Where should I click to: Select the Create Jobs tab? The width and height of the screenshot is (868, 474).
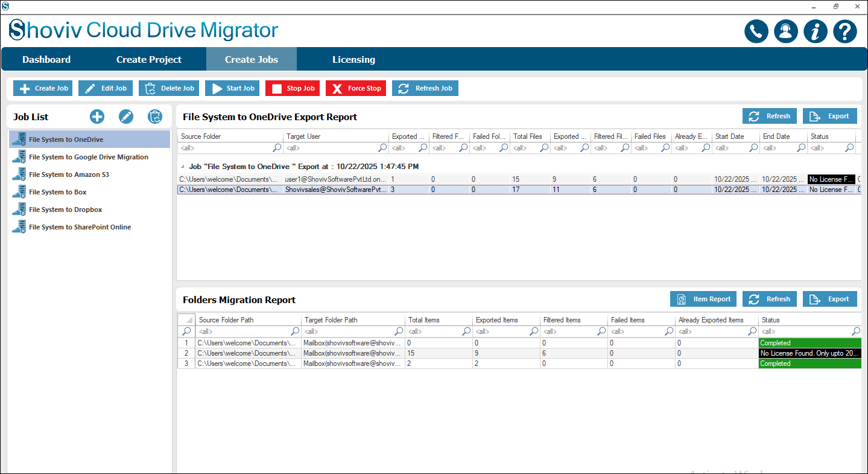point(252,59)
